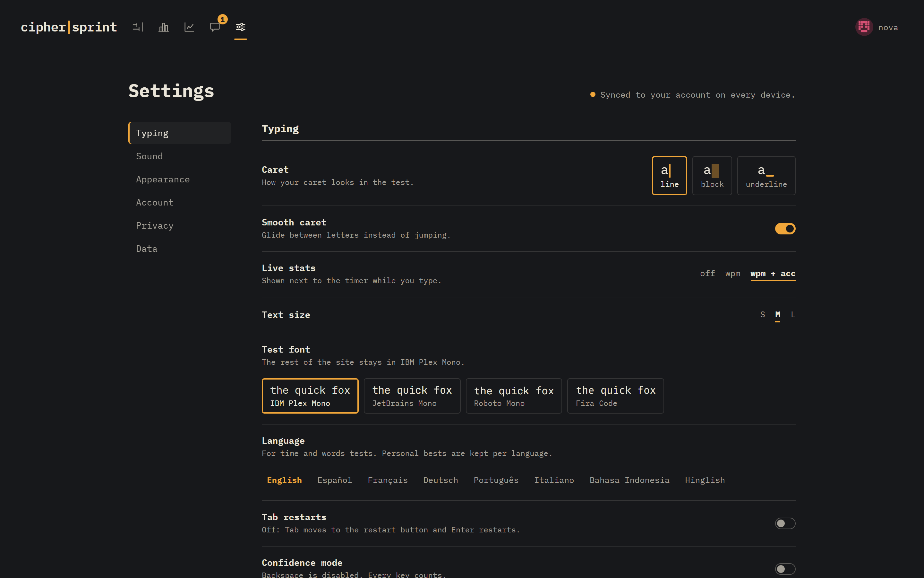Click the cipher|sprint logo
Viewport: 924px width, 578px height.
click(69, 27)
